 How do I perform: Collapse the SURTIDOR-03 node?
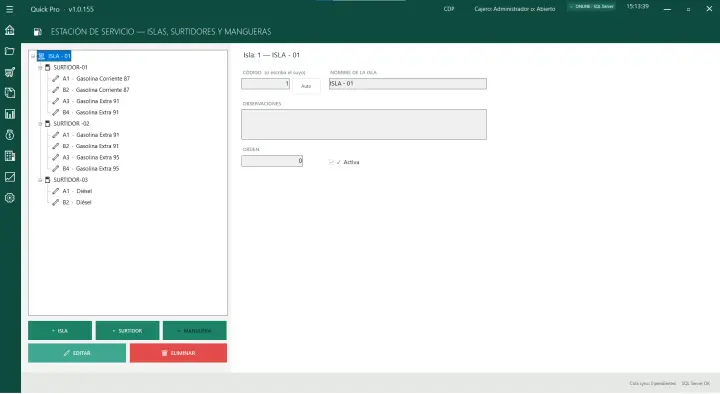pos(40,180)
